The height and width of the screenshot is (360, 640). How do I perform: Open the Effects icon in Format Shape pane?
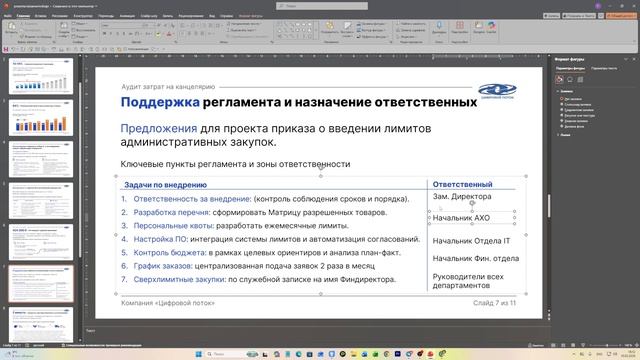(x=570, y=80)
